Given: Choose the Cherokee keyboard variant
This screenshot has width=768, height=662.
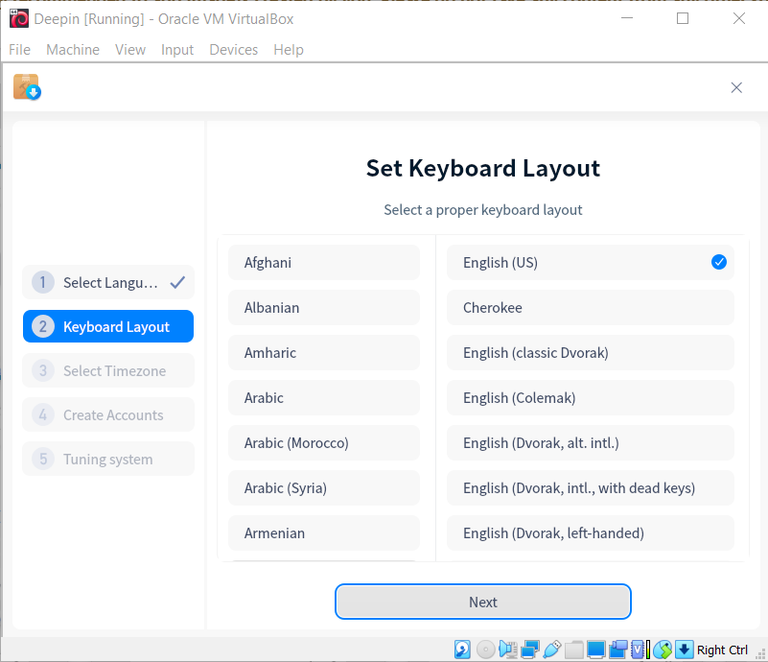Looking at the screenshot, I should pyautogui.click(x=590, y=307).
